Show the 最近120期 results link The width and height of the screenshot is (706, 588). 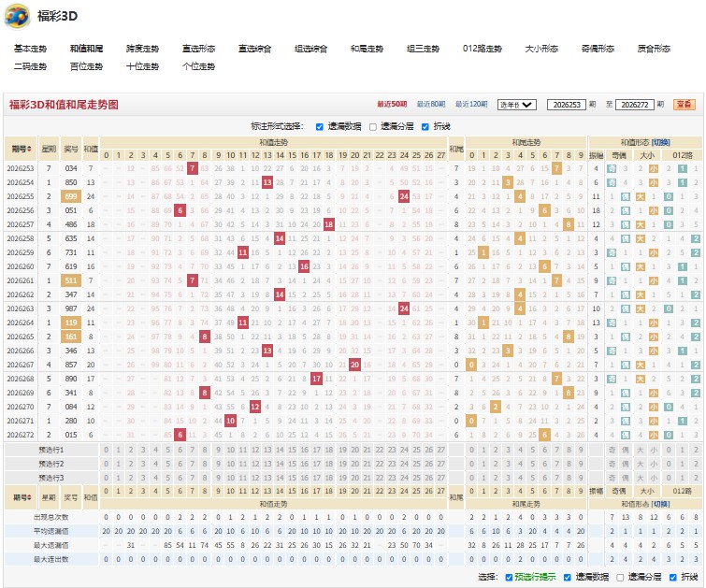coord(471,104)
